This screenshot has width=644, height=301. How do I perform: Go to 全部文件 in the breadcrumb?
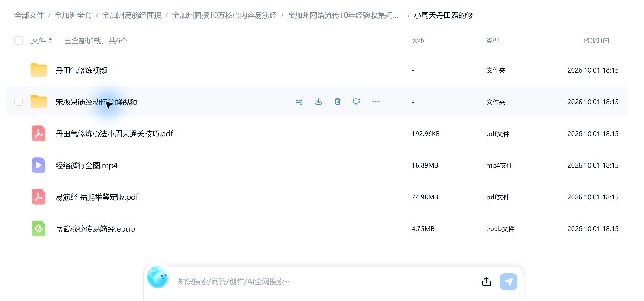point(29,15)
